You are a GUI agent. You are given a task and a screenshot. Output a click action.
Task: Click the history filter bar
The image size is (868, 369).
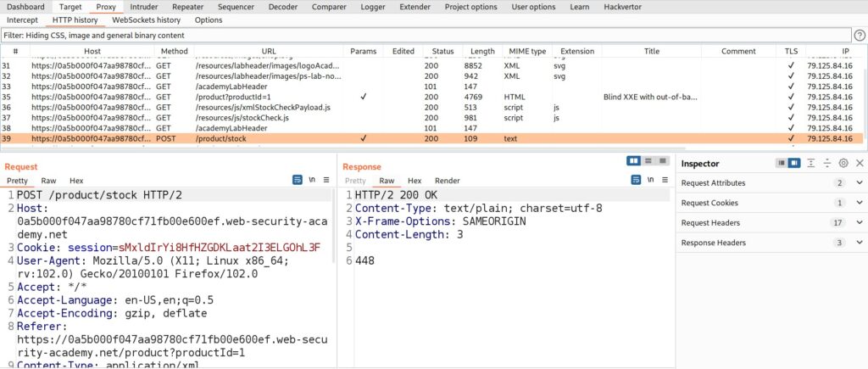point(424,36)
